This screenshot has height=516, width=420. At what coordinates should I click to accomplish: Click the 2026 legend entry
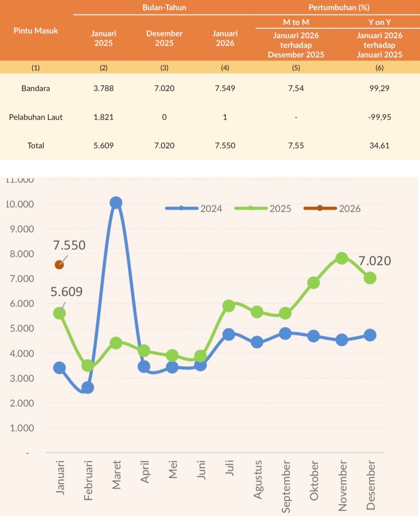coord(332,209)
